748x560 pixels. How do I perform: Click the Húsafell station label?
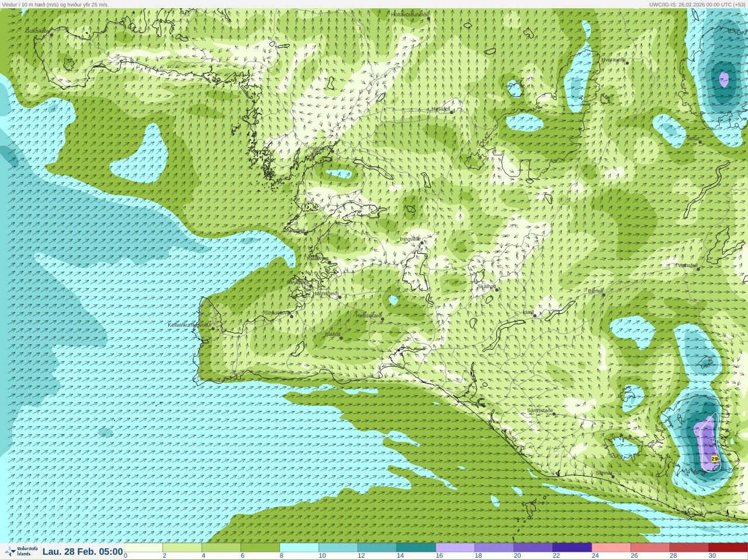pos(441,109)
